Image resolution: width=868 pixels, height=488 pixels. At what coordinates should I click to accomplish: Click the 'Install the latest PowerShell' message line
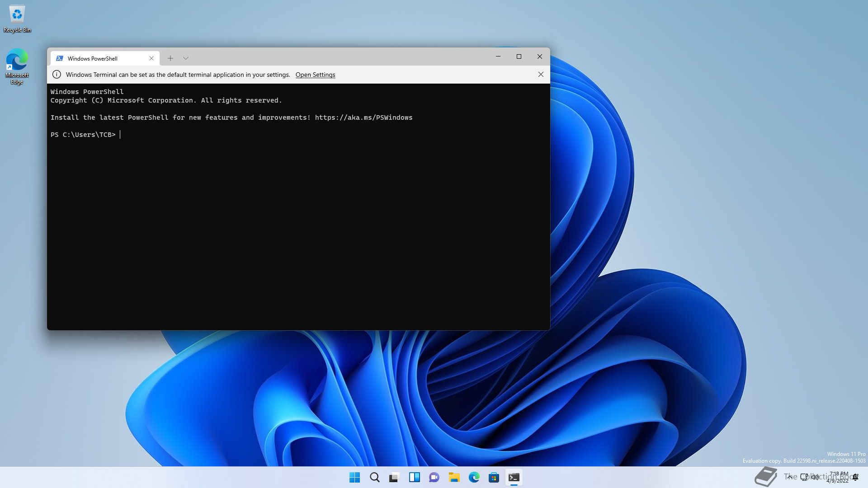click(x=231, y=117)
